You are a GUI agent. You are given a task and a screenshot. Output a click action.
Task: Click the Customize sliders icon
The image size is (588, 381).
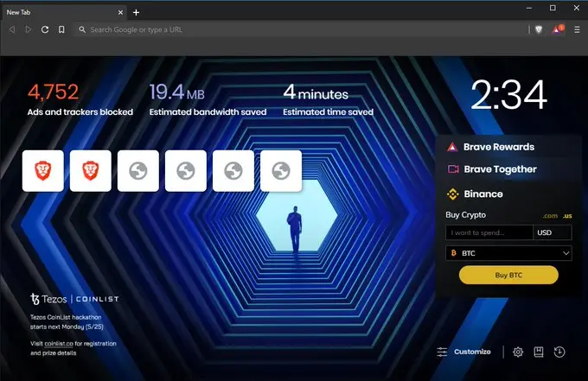pyautogui.click(x=442, y=352)
